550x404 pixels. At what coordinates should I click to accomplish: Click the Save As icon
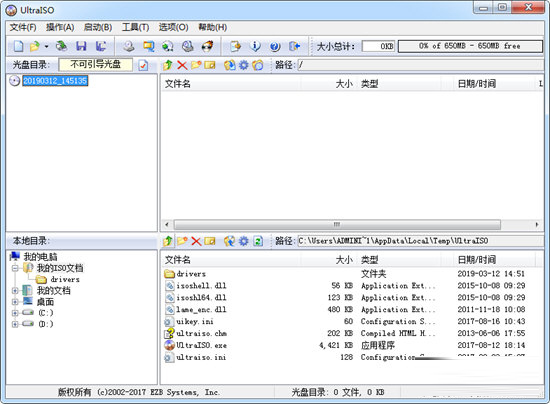pos(101,46)
